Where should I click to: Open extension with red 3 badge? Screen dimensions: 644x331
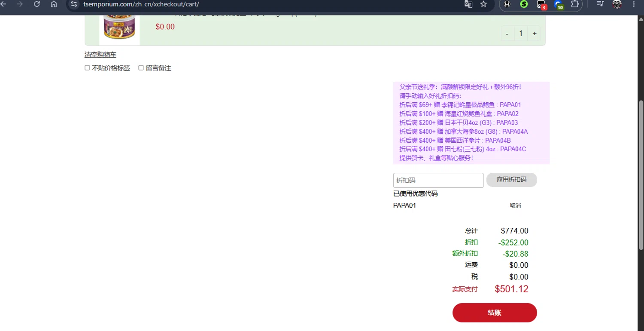(x=541, y=4)
